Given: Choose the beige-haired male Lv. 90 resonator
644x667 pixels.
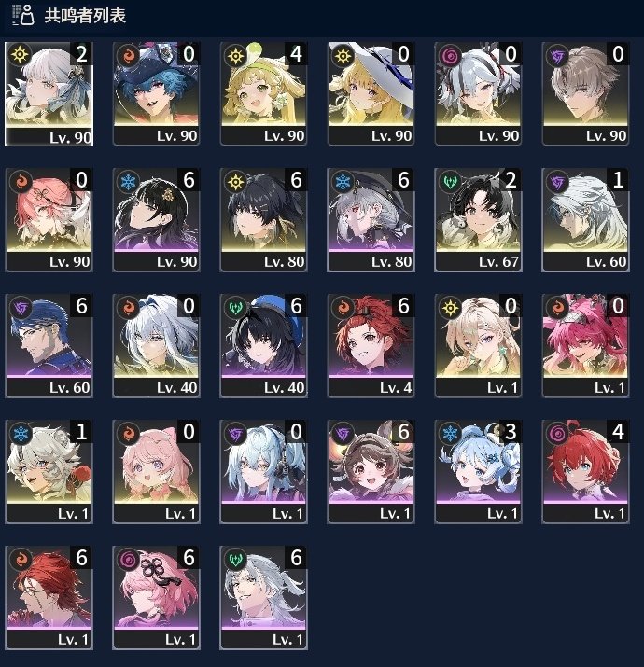Looking at the screenshot, I should click(585, 94).
